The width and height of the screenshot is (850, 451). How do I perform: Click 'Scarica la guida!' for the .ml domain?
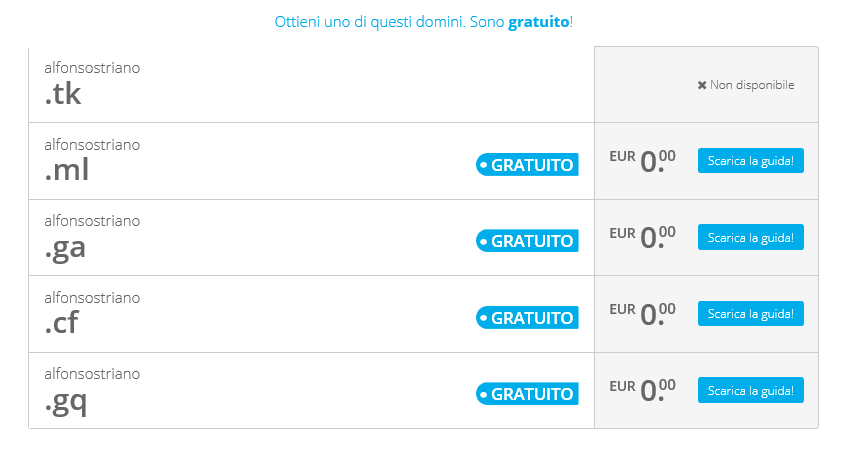click(x=751, y=160)
